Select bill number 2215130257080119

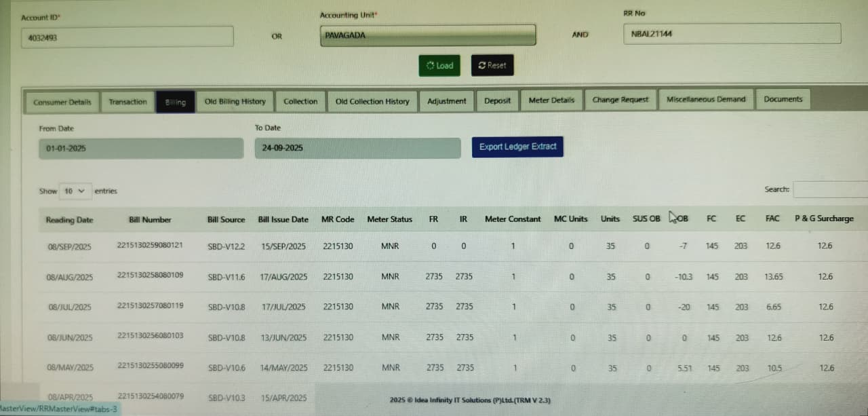pyautogui.click(x=150, y=305)
